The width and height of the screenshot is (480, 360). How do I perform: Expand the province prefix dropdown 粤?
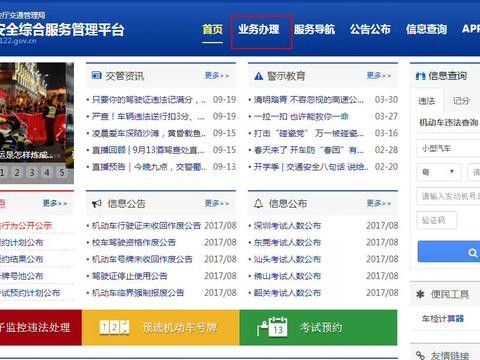[439, 172]
